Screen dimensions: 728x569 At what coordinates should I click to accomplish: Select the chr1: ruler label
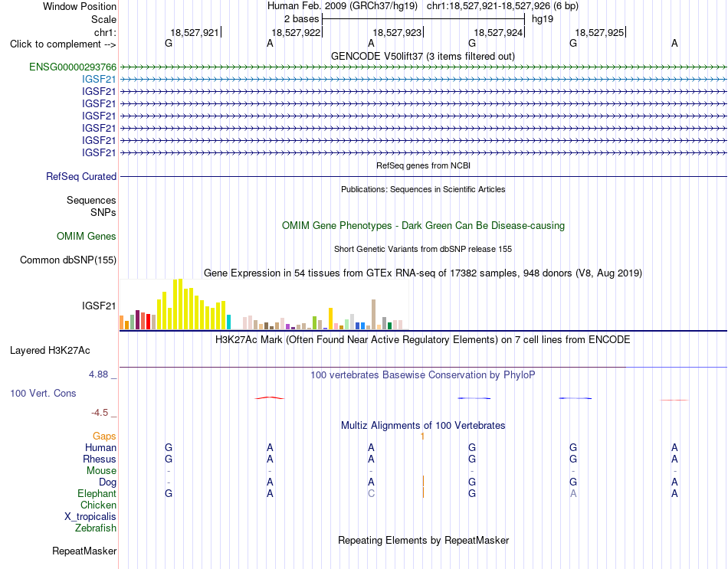click(105, 32)
